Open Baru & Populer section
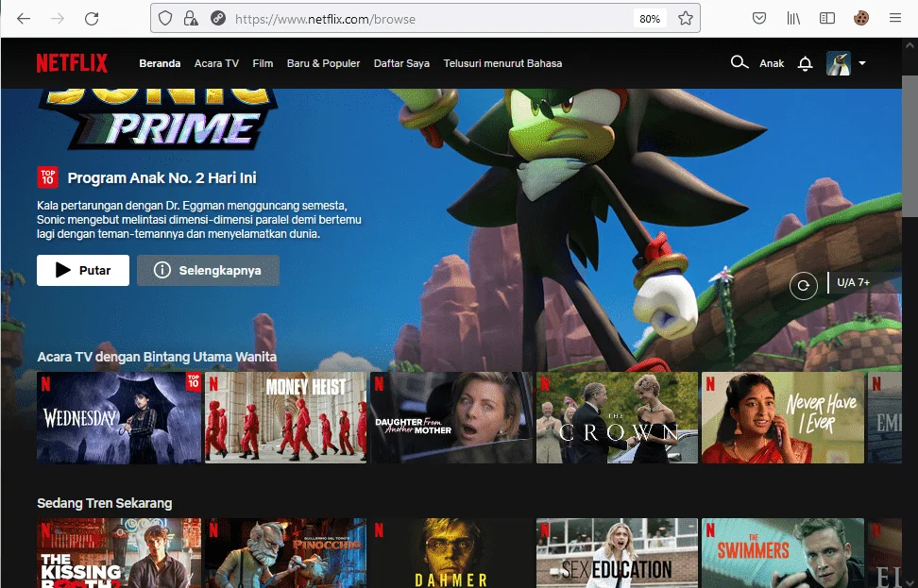Image resolution: width=918 pixels, height=588 pixels. pos(323,63)
